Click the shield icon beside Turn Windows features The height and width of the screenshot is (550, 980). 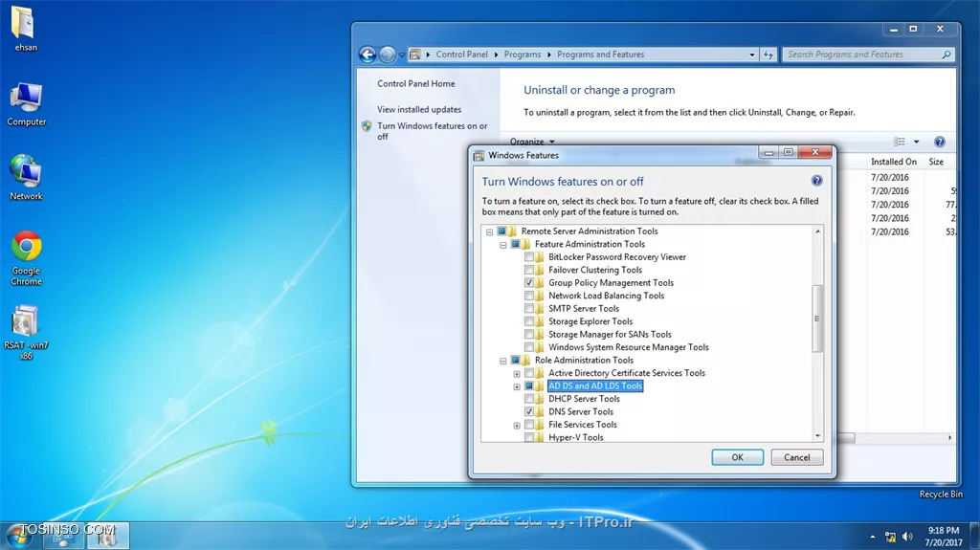[367, 126]
